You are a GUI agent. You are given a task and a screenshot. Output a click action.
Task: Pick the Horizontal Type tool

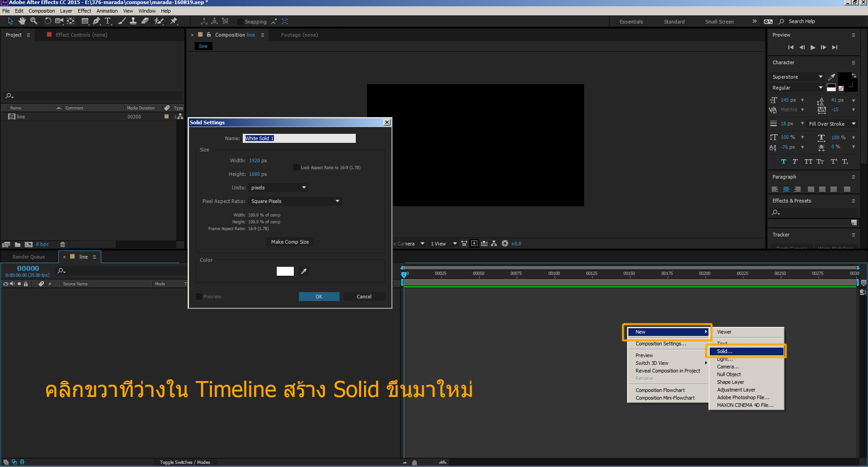(108, 21)
